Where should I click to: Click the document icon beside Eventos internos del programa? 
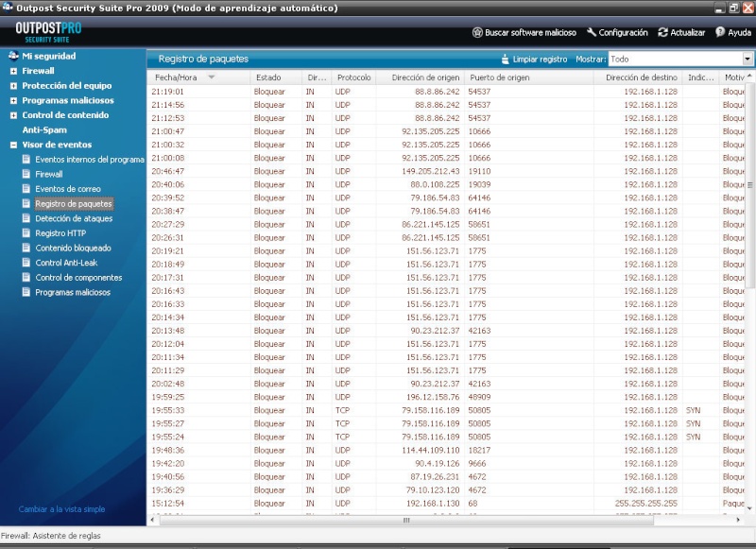[x=26, y=159]
